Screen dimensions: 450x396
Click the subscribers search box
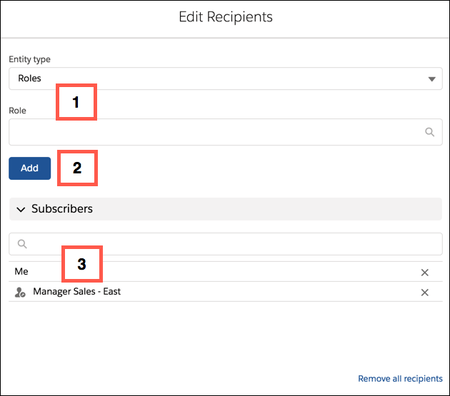click(x=225, y=244)
